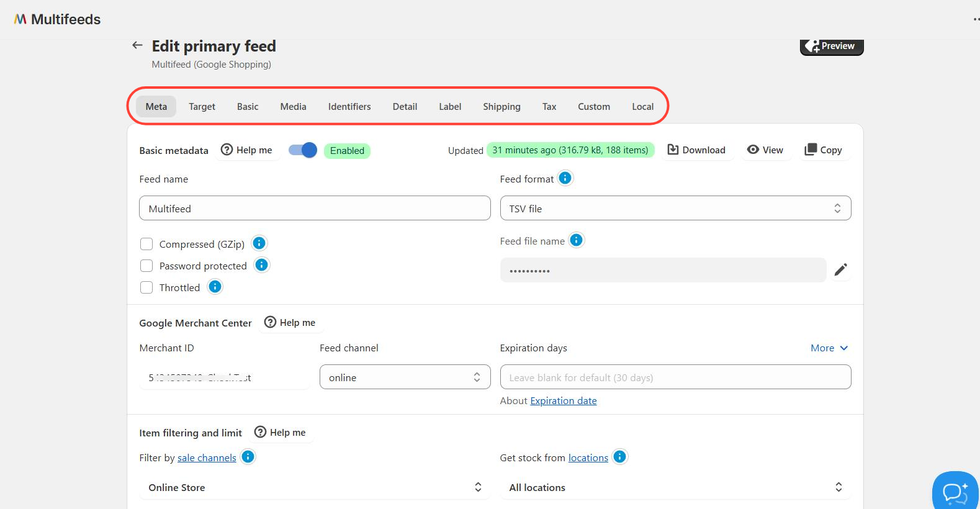Select the Shipping tab
Image resolution: width=980 pixels, height=509 pixels.
coord(501,107)
